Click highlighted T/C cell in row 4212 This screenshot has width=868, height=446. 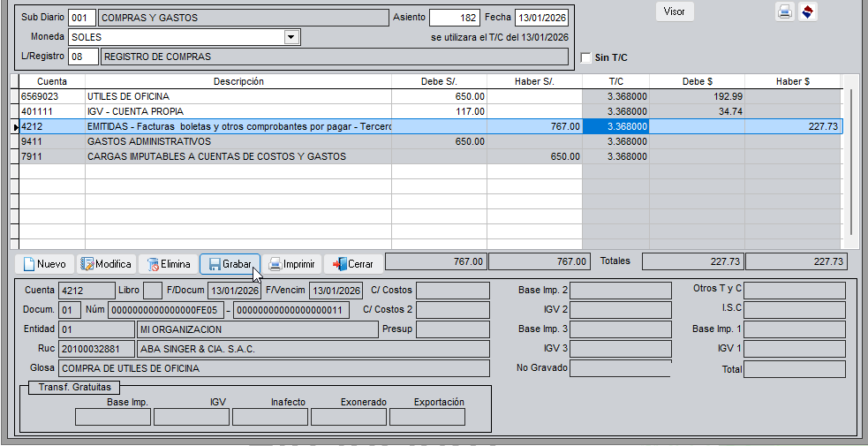(616, 126)
